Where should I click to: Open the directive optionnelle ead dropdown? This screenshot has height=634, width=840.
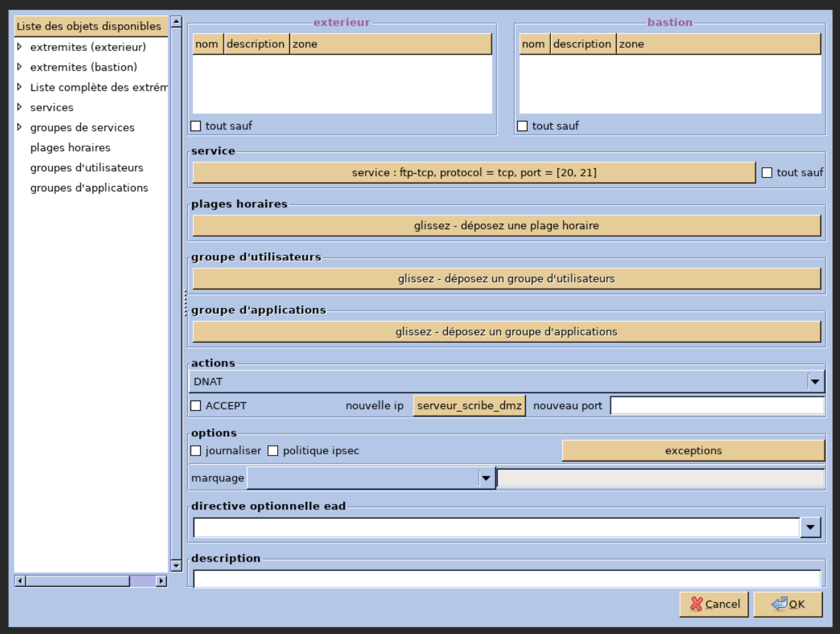point(810,528)
